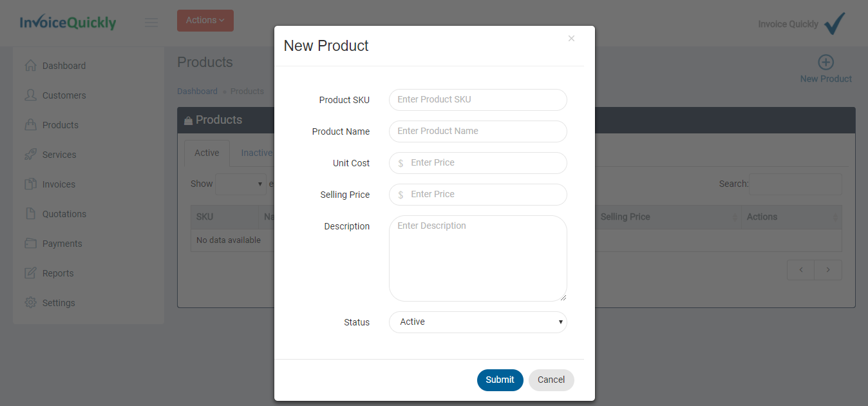Click the Dashboard house icon in sidebar
Screen dimensions: 868x406
coord(30,66)
